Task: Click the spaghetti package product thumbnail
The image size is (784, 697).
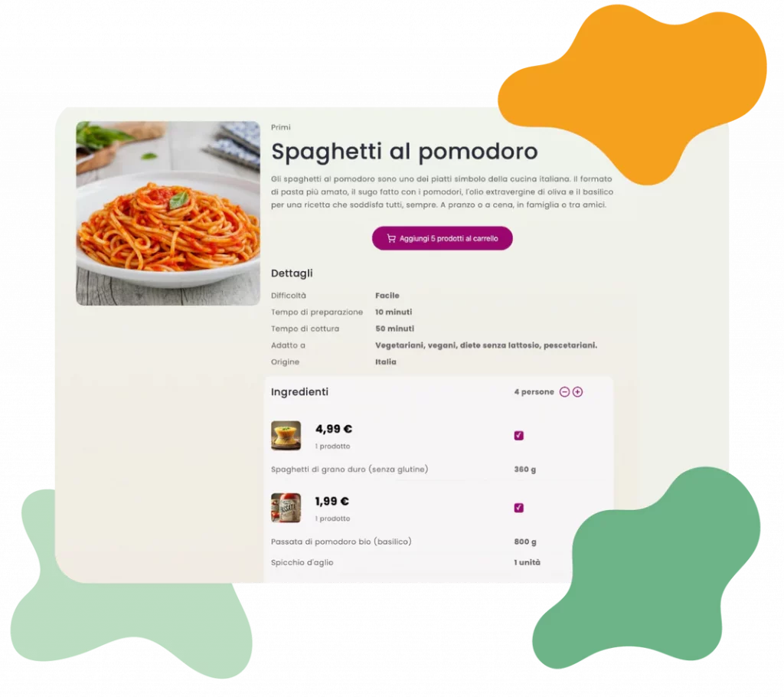Action: (x=286, y=435)
